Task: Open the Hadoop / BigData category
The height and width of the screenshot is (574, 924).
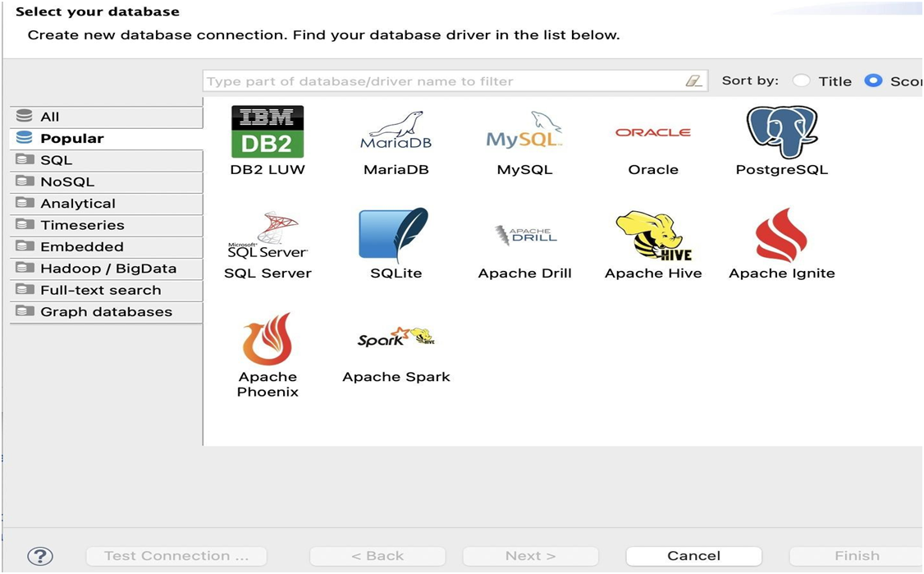Action: point(107,269)
